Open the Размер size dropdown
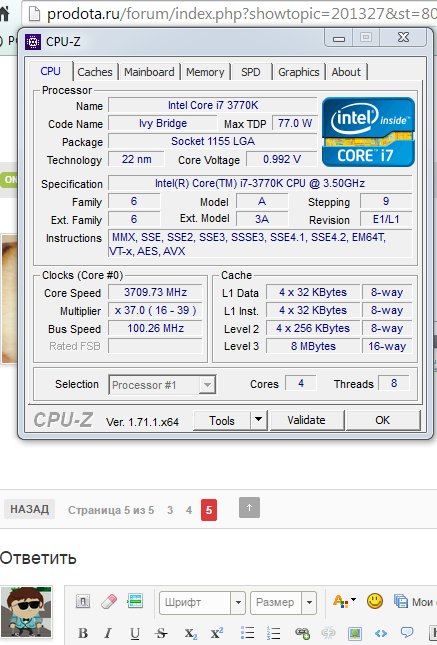This screenshot has width=437, height=645. coord(284,603)
